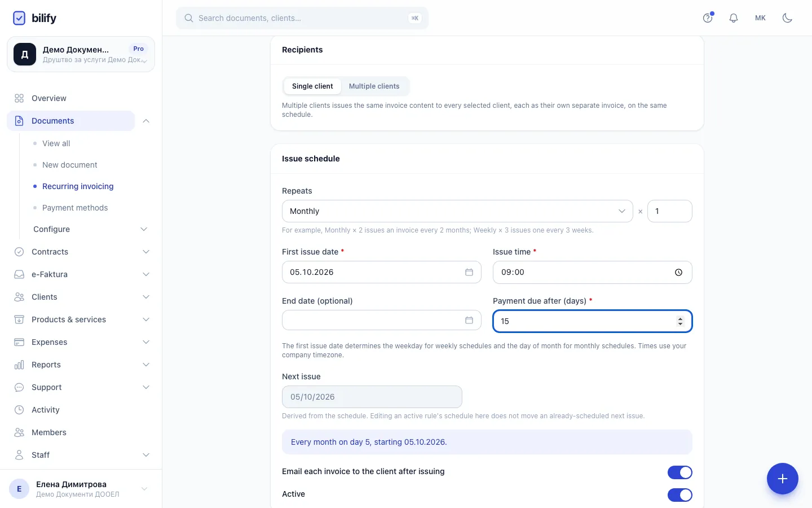The width and height of the screenshot is (812, 508).
Task: Click the Next issue date field
Action: point(372,397)
